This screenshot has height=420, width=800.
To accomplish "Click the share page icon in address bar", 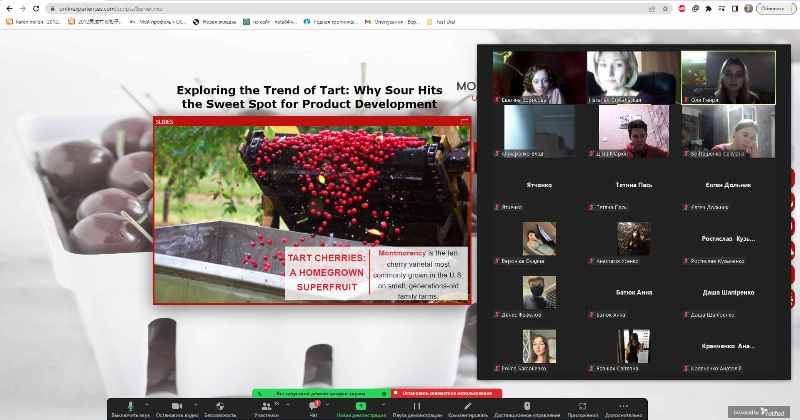I will 652,9.
